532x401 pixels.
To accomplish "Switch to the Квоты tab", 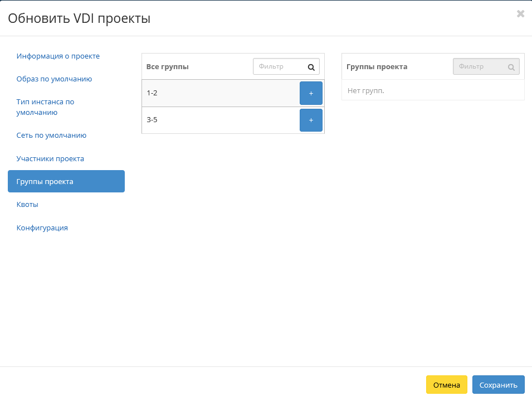I will click(x=27, y=204).
